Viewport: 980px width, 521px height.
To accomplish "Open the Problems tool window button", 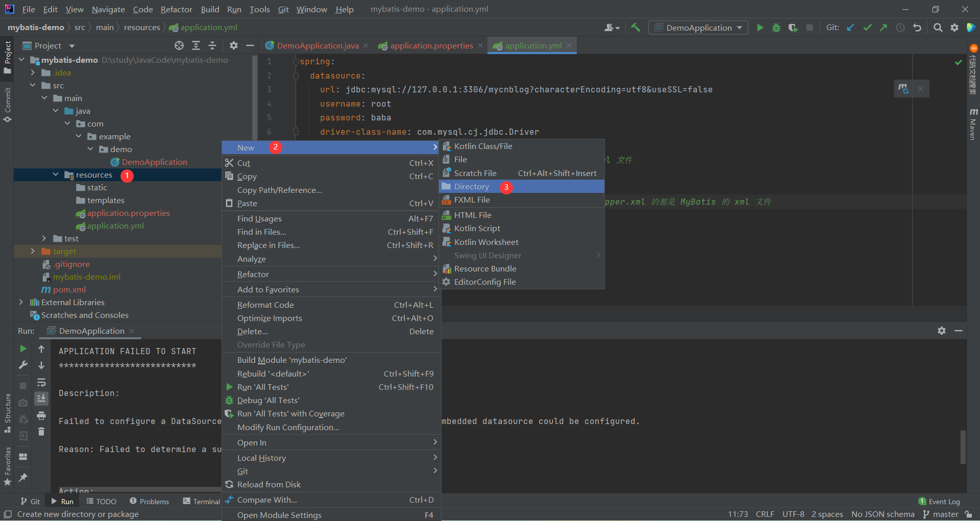I will coord(149,502).
